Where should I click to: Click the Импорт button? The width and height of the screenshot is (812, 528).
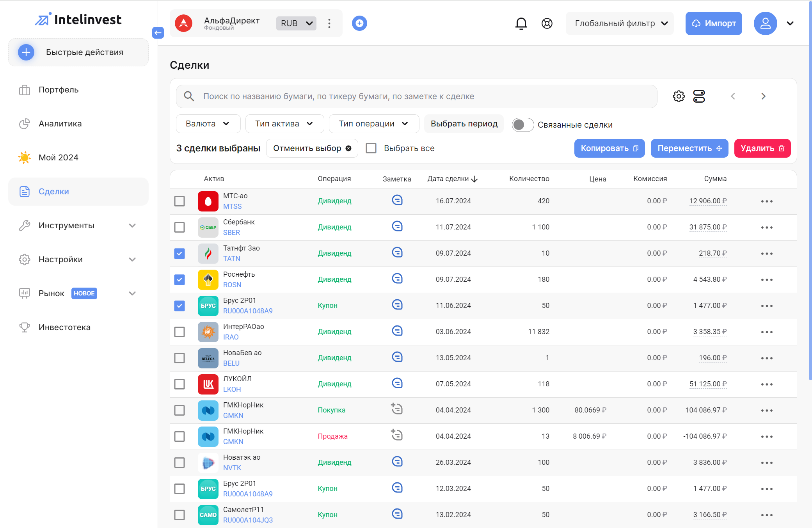tap(714, 23)
